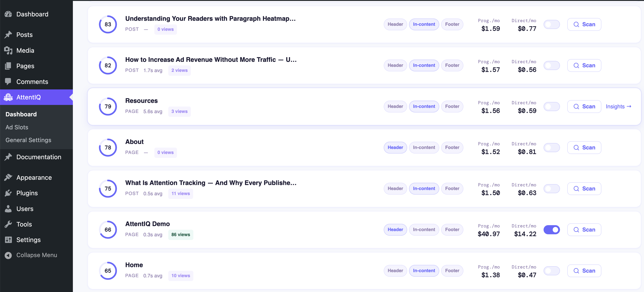Click the Dashboard gauge icon

coord(8,14)
